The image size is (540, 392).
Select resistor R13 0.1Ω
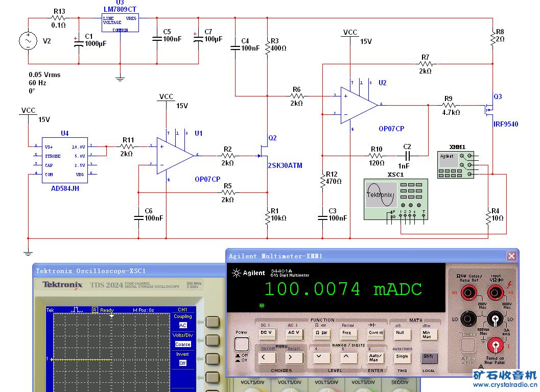coord(59,18)
